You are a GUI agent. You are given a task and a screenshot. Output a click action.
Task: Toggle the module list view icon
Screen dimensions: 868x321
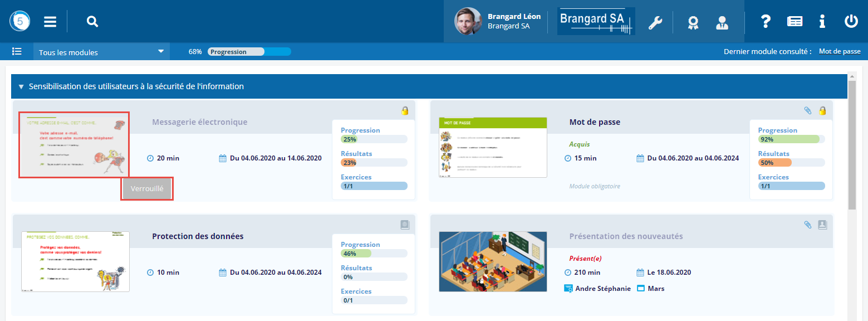(x=17, y=51)
